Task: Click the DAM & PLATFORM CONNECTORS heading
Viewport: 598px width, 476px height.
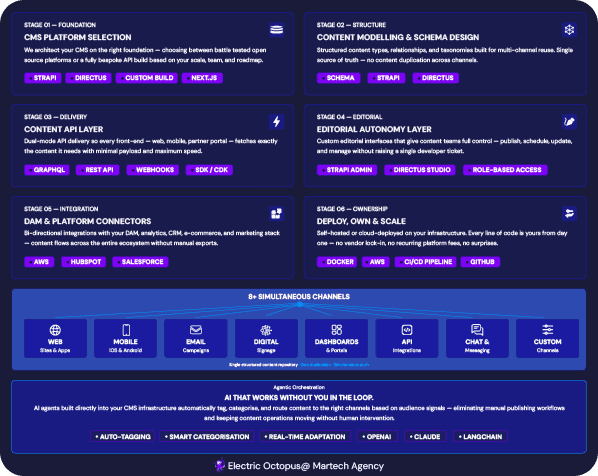Action: pos(88,221)
